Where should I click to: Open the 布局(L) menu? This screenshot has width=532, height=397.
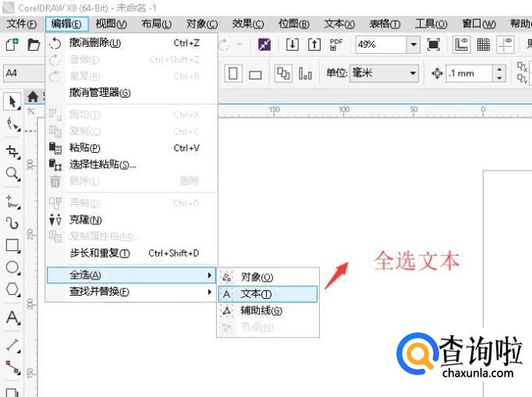click(x=157, y=24)
